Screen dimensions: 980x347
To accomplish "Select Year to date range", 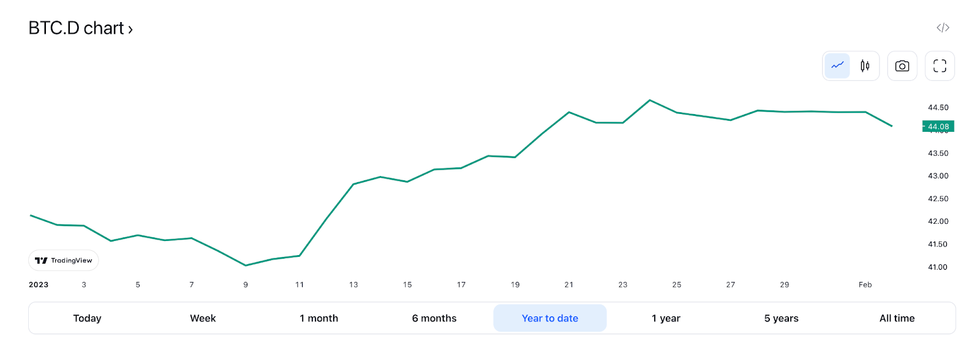I will click(x=550, y=318).
